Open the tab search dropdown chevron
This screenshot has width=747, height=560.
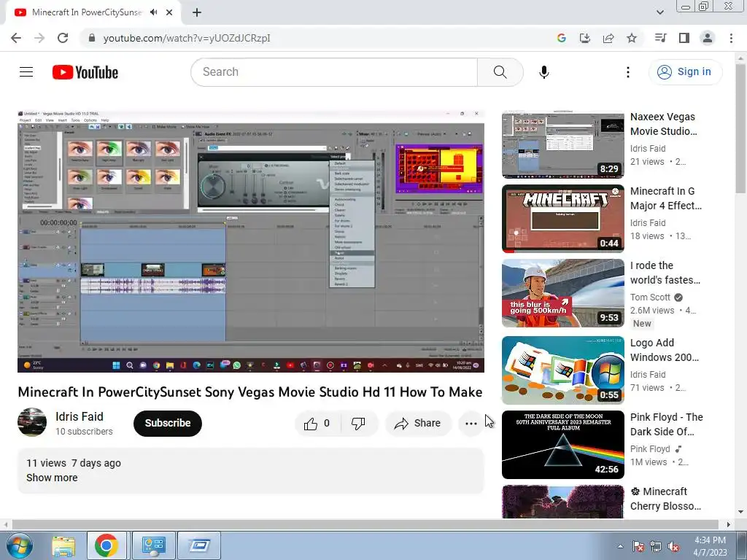[x=659, y=12]
